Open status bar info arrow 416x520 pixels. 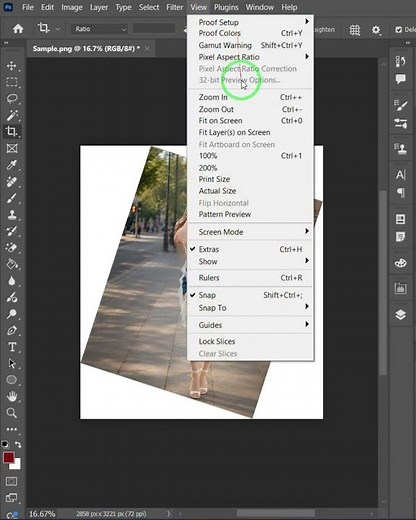pos(169,514)
